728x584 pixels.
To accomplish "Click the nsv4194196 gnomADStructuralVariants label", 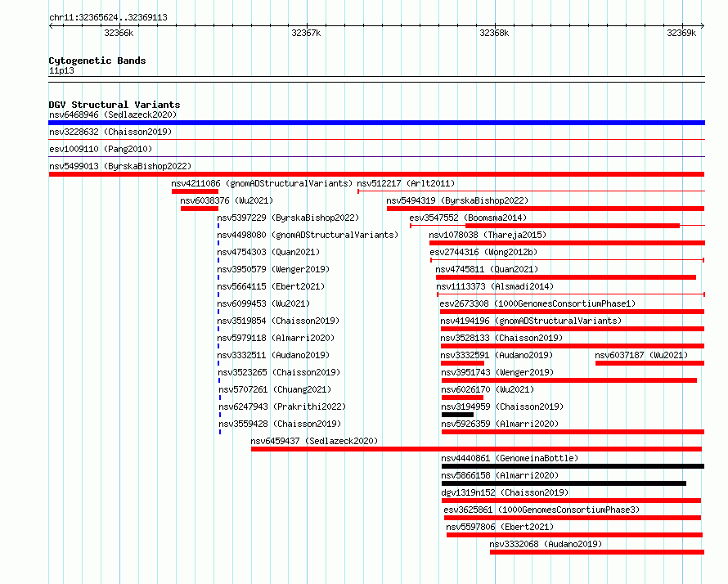I will pos(531,321).
